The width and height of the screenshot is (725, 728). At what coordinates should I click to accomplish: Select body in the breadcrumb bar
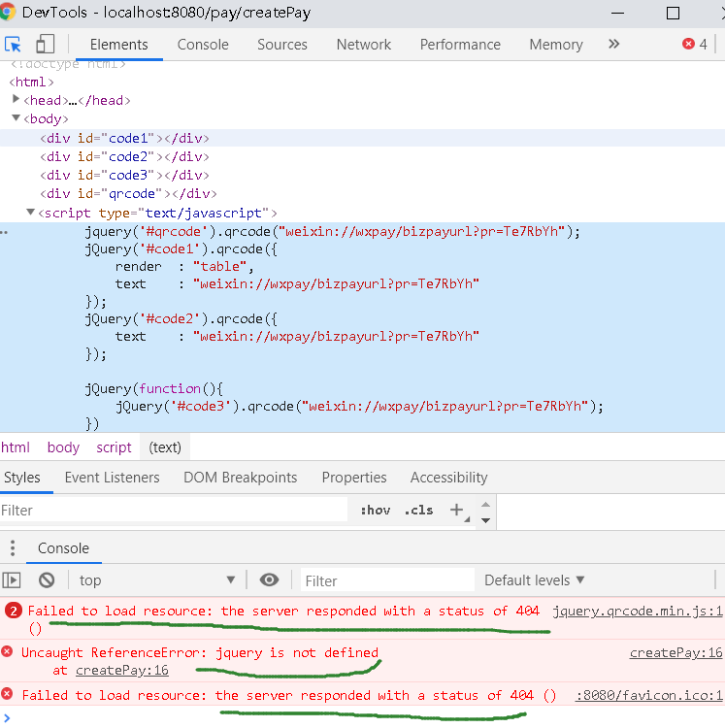click(x=63, y=447)
